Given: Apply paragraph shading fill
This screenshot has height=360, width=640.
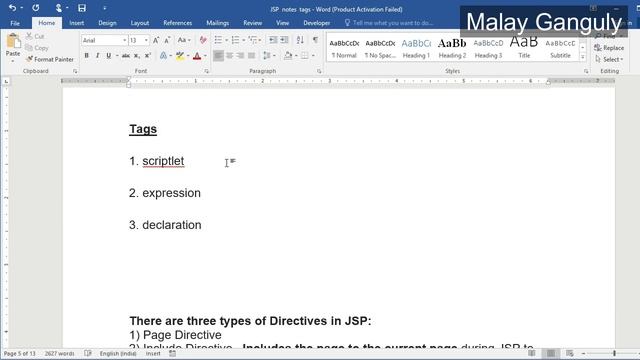Looking at the screenshot, I should click(x=288, y=56).
